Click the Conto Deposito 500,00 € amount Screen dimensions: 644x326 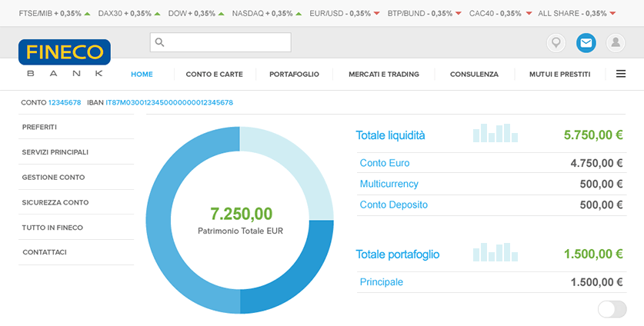click(x=601, y=205)
